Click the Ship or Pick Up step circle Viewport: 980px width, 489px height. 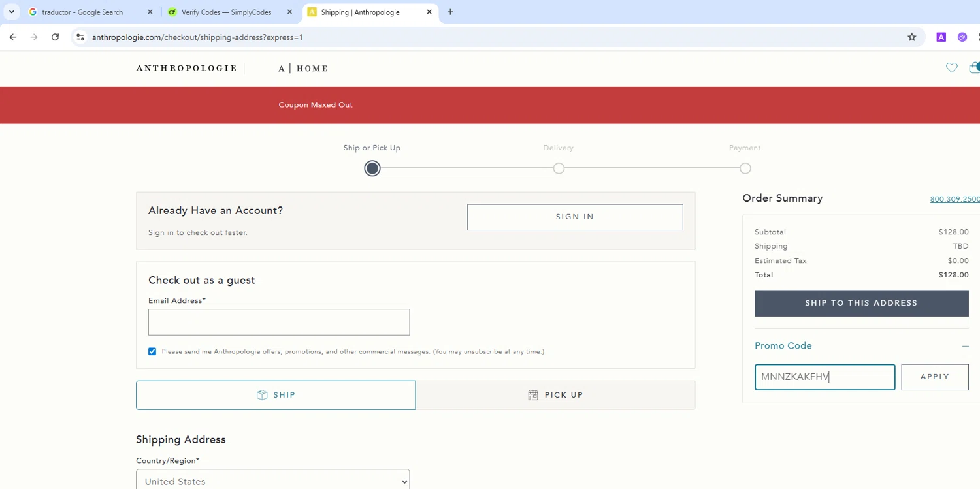[x=372, y=168]
